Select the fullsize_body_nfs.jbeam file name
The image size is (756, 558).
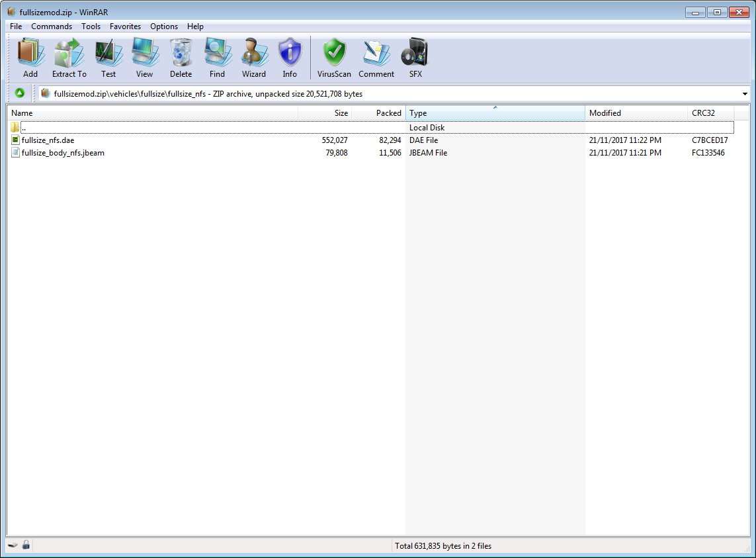coord(63,152)
